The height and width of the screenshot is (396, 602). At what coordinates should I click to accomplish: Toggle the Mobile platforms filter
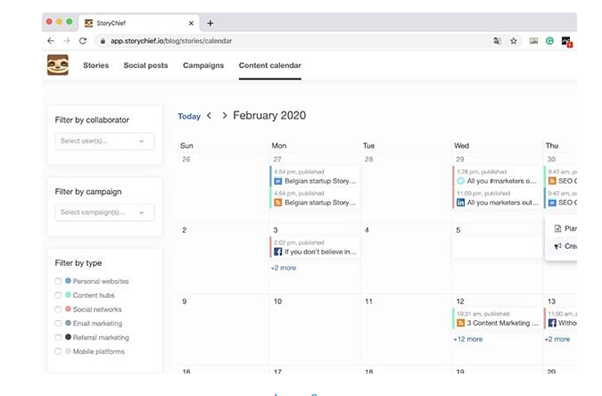[58, 351]
